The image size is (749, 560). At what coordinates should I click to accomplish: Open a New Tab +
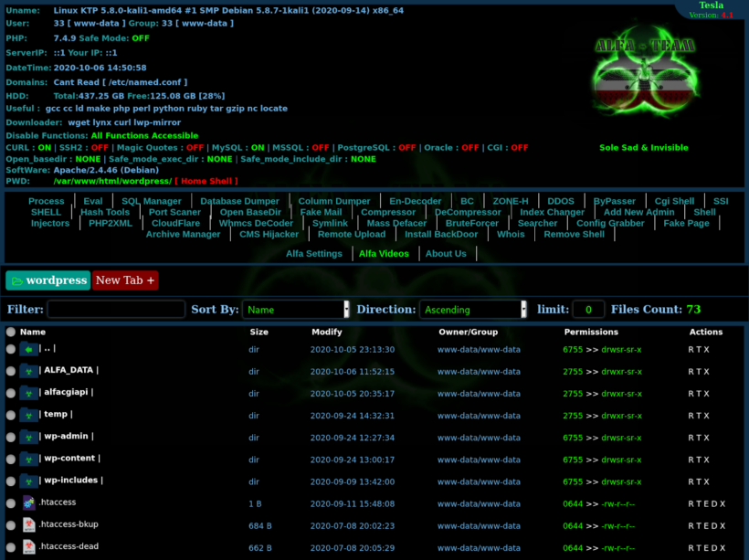(x=125, y=280)
